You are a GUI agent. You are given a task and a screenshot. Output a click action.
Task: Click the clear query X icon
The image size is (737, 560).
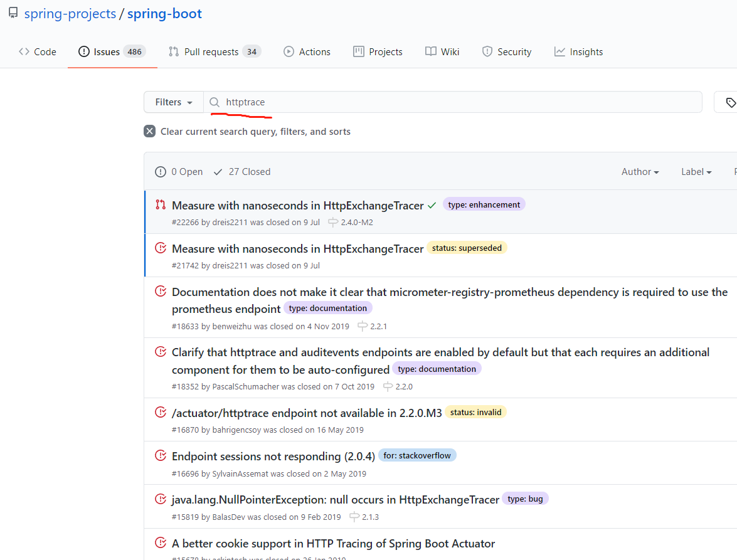[149, 132]
